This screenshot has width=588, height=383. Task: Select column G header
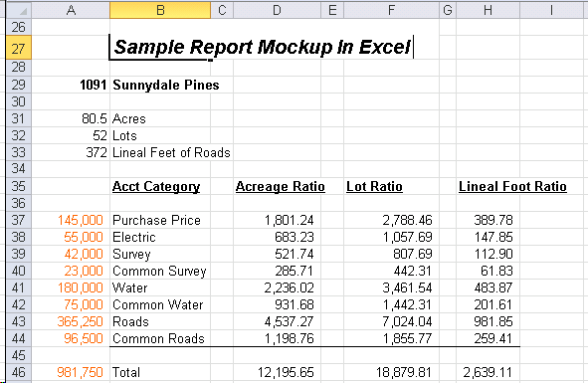pos(448,10)
